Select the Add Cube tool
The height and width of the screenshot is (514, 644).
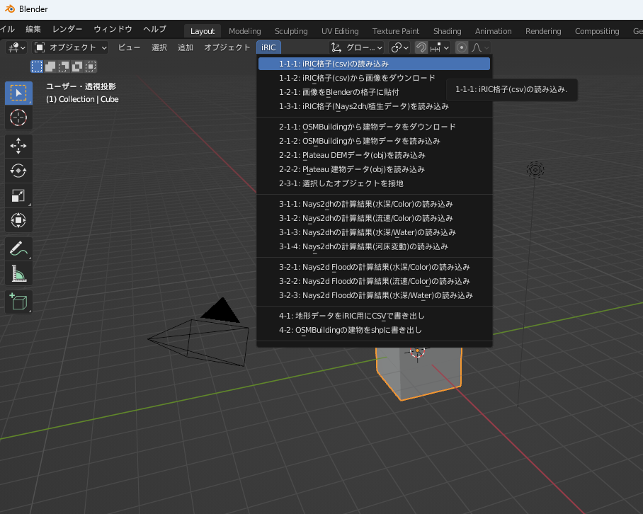click(18, 302)
